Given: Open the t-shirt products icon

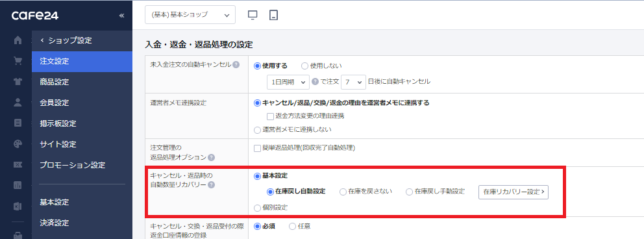Looking at the screenshot, I should point(18,82).
